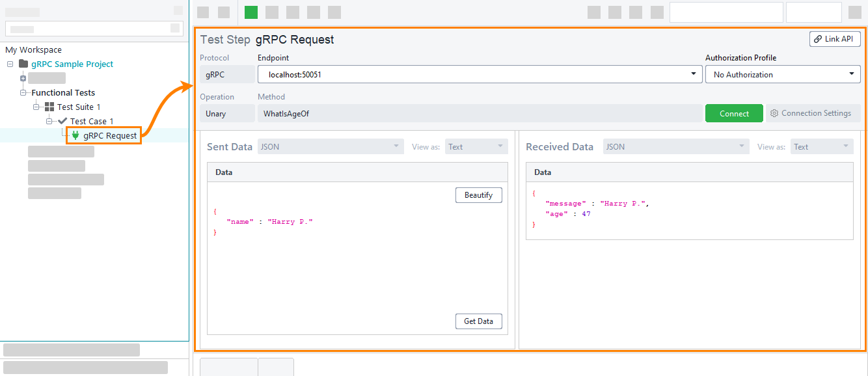Collapse the Test Case 1 node
The width and height of the screenshot is (868, 376).
click(x=49, y=121)
